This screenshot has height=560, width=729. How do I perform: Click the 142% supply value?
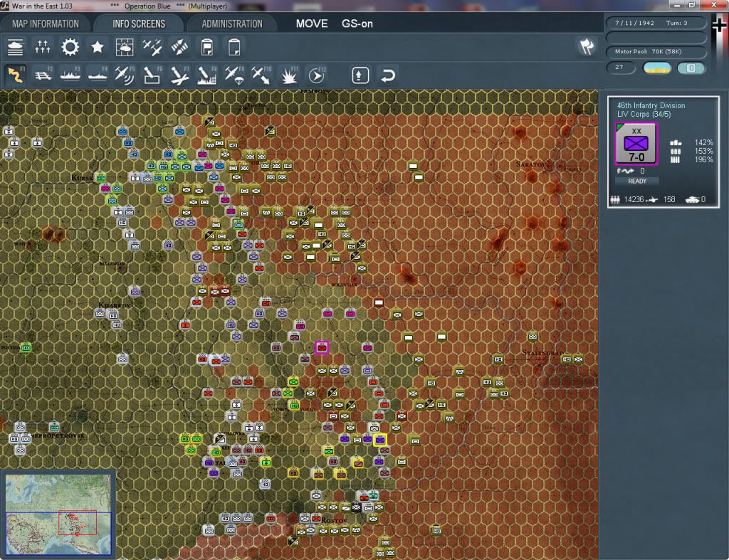point(704,143)
